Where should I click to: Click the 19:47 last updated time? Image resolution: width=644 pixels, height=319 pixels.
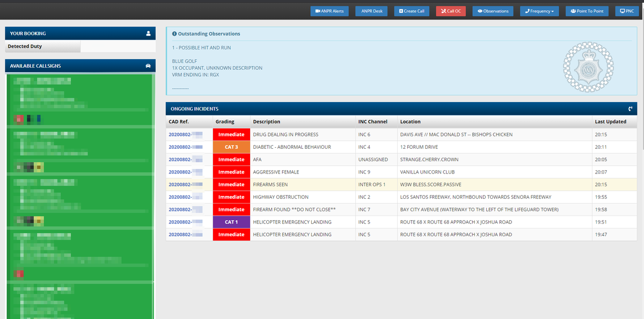coord(601,234)
